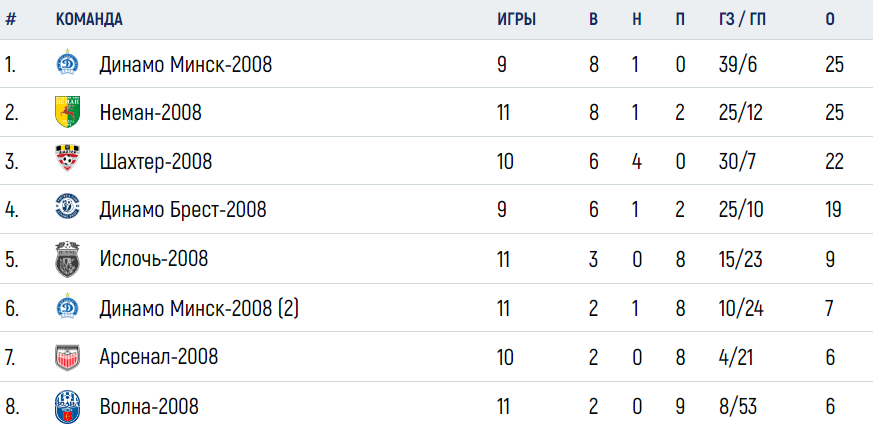Click the Динамо Брест-2008 logo
Image resolution: width=873 pixels, height=427 pixels.
click(67, 207)
